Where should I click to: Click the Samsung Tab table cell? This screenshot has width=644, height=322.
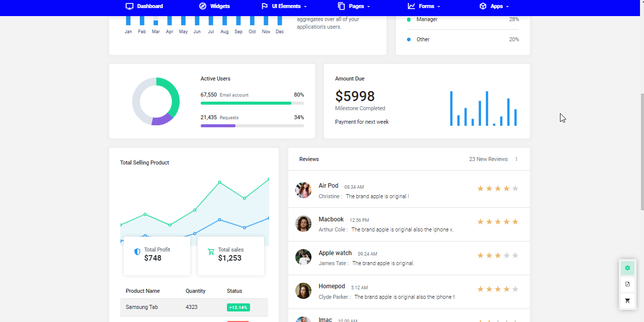tap(142, 307)
